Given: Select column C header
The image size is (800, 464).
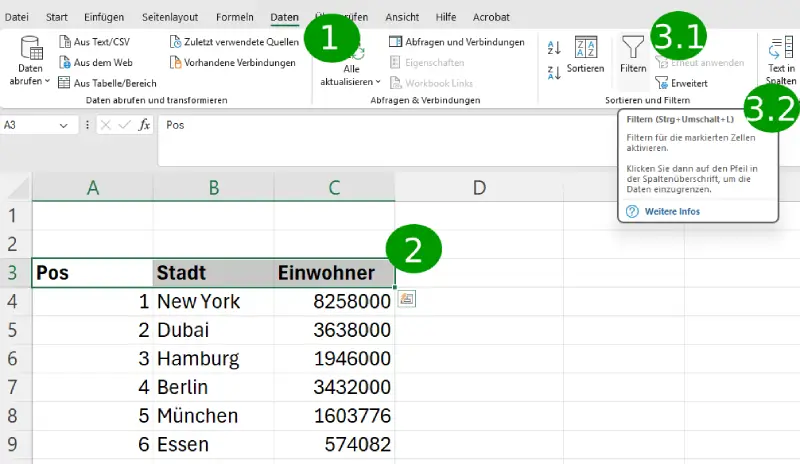Looking at the screenshot, I should click(x=334, y=187).
